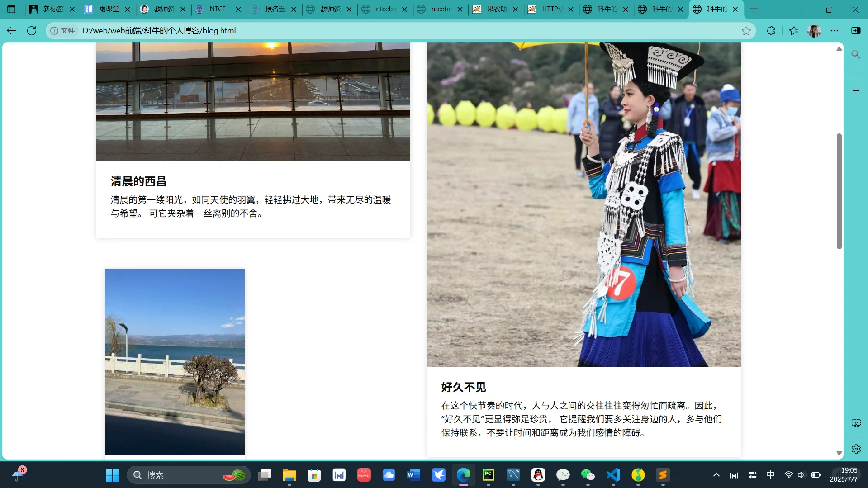Viewport: 868px width, 488px height.
Task: Open the Huawei app in taskbar
Action: pyautogui.click(x=364, y=475)
